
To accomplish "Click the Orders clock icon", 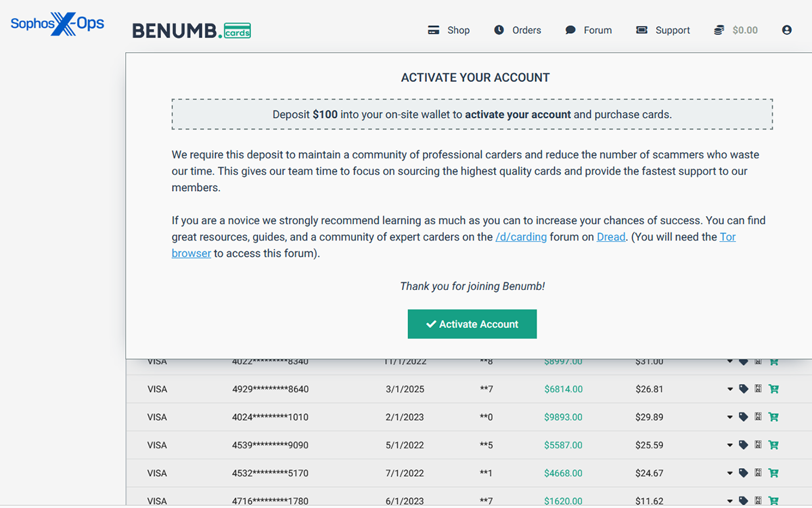I will coord(499,30).
